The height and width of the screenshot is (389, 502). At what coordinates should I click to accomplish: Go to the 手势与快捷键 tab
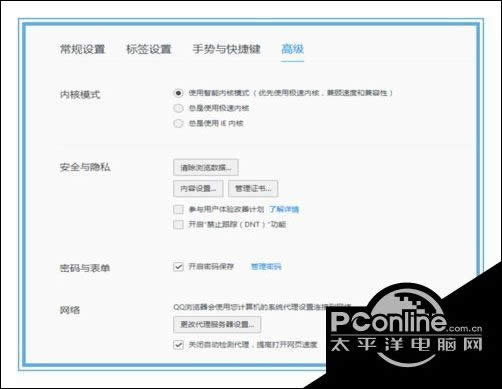[x=226, y=49]
